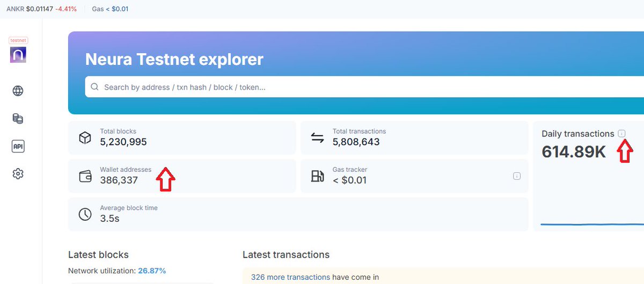
Task: Focus the address / txn hash search field
Action: 364,87
